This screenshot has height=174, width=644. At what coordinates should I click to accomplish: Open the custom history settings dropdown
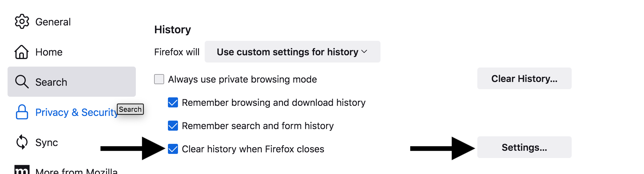point(287,52)
